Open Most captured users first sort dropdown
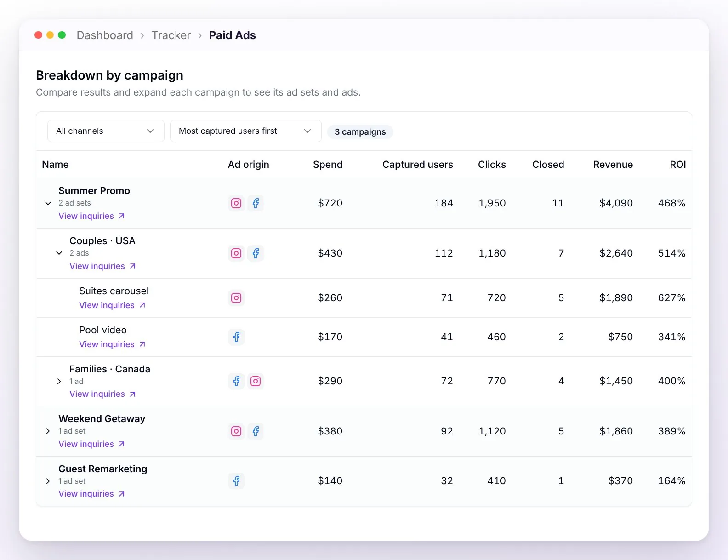Screen dimensions: 728x560 click(x=246, y=131)
